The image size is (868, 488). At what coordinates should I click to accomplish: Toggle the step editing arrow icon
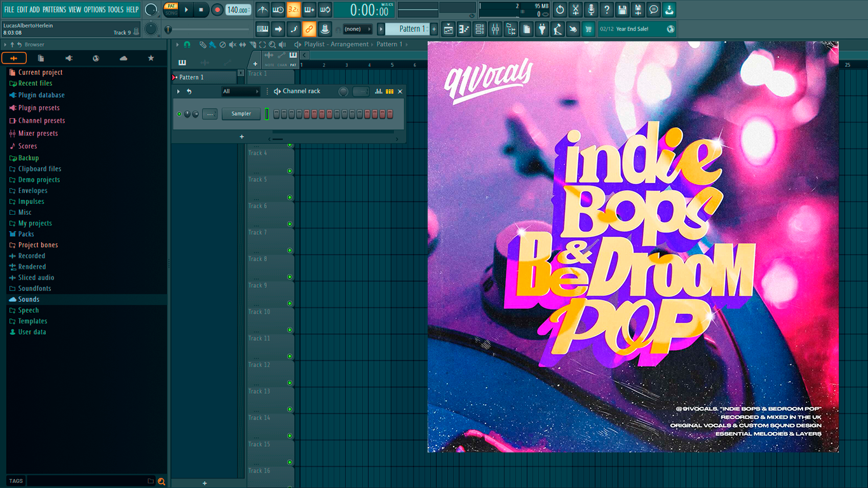click(278, 29)
